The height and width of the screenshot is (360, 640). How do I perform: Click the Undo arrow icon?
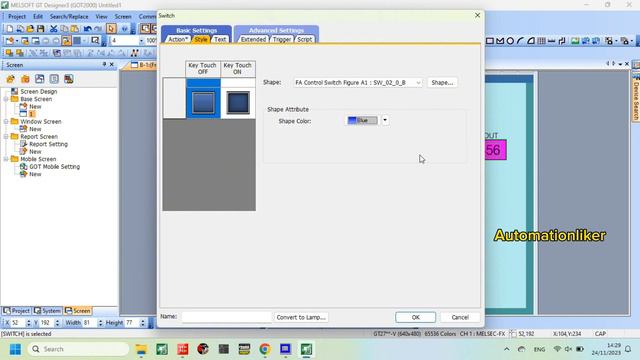click(87, 29)
